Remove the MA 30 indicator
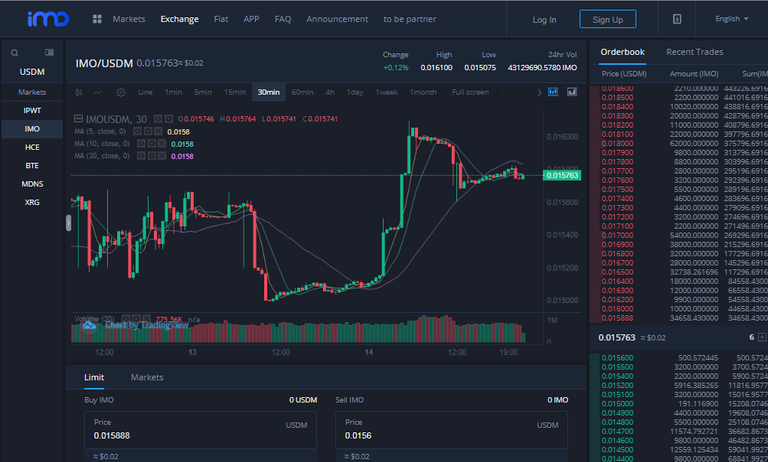The image size is (768, 462). (x=162, y=156)
